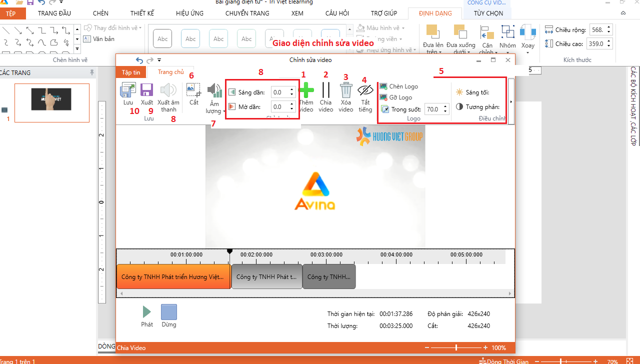640x364 pixels.
Task: Switch to the Trang chủ tab
Action: click(x=171, y=72)
